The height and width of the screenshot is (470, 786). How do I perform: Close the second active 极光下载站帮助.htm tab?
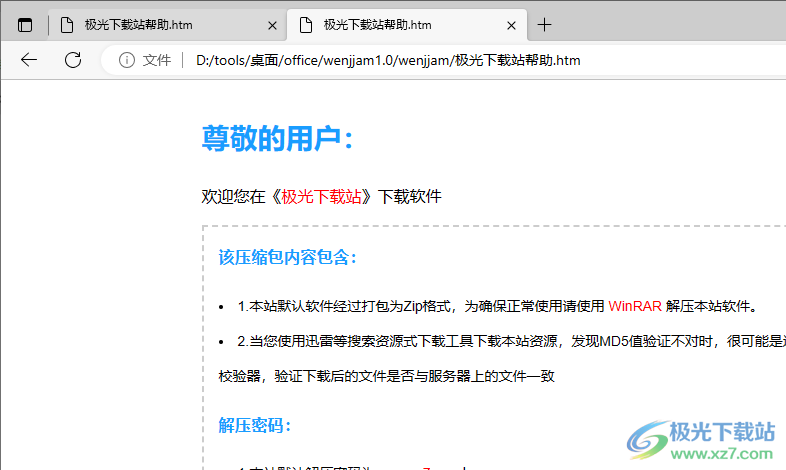click(511, 26)
